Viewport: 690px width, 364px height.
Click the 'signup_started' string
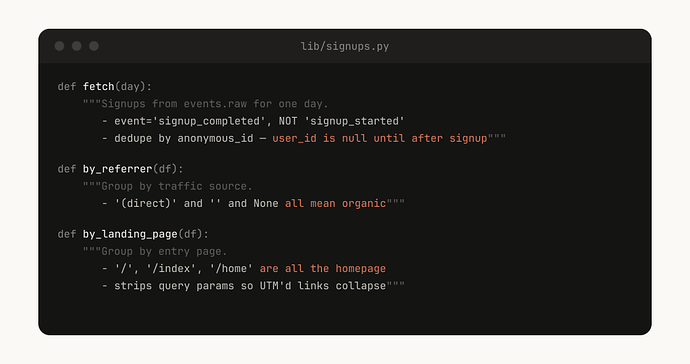(354, 121)
